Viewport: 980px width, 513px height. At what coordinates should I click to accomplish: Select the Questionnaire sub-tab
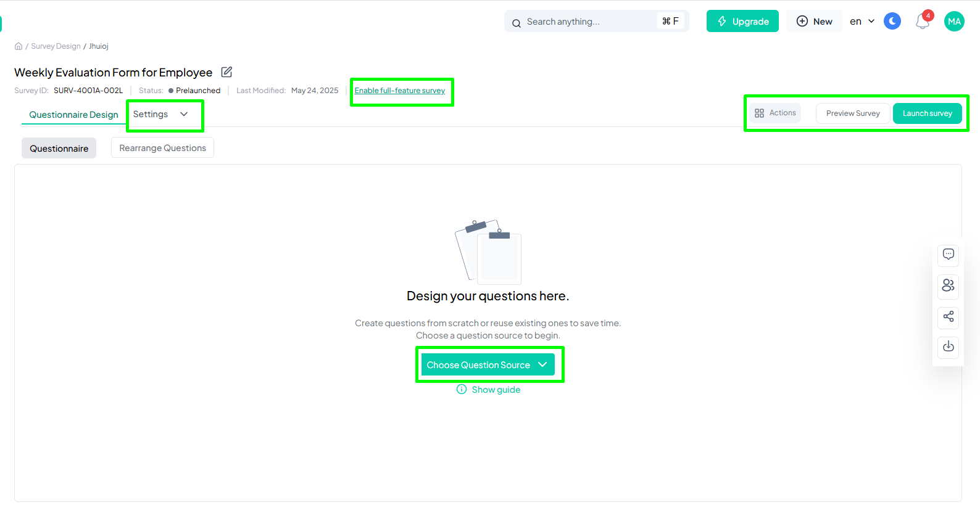click(59, 148)
